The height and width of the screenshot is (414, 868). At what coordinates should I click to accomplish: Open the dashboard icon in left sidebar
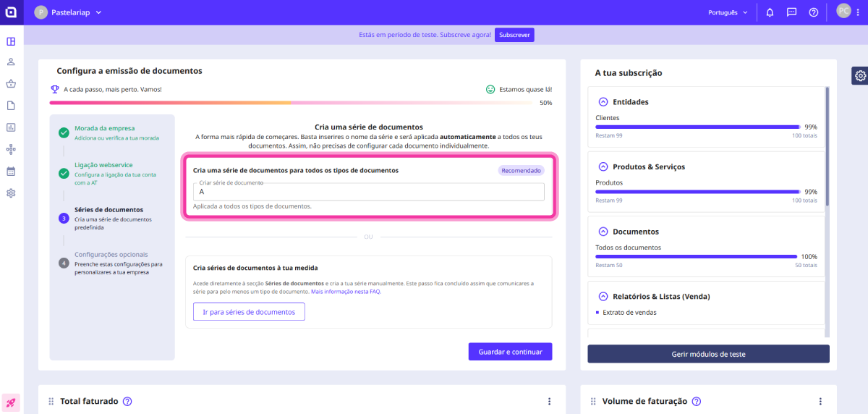point(11,41)
